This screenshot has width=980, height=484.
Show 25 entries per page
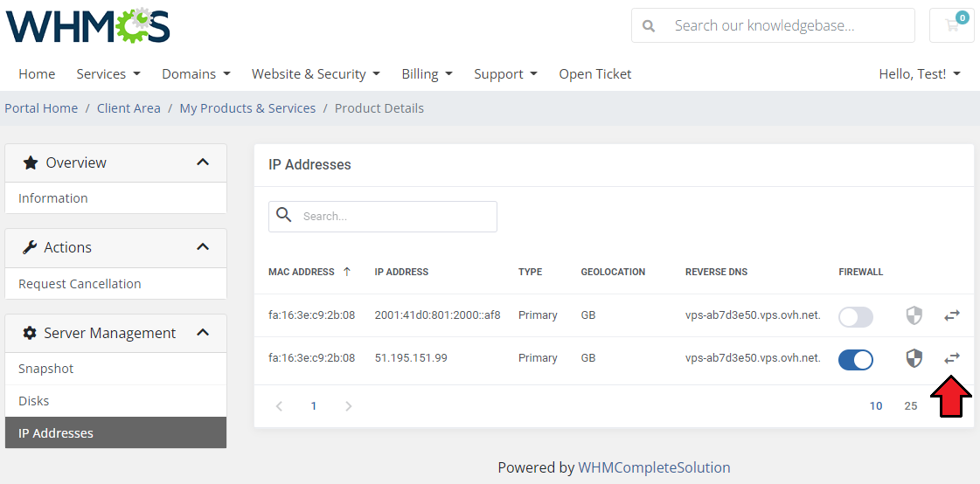(x=911, y=406)
